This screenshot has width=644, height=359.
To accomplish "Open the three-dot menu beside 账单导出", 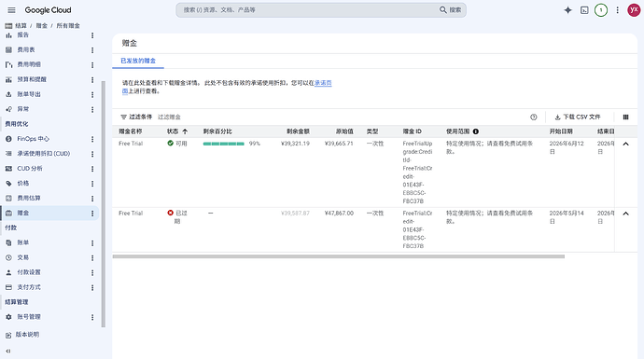I will 92,95.
